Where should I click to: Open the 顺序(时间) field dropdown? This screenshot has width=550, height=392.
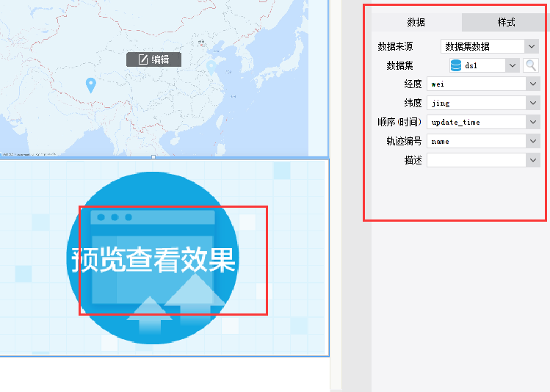click(x=533, y=122)
